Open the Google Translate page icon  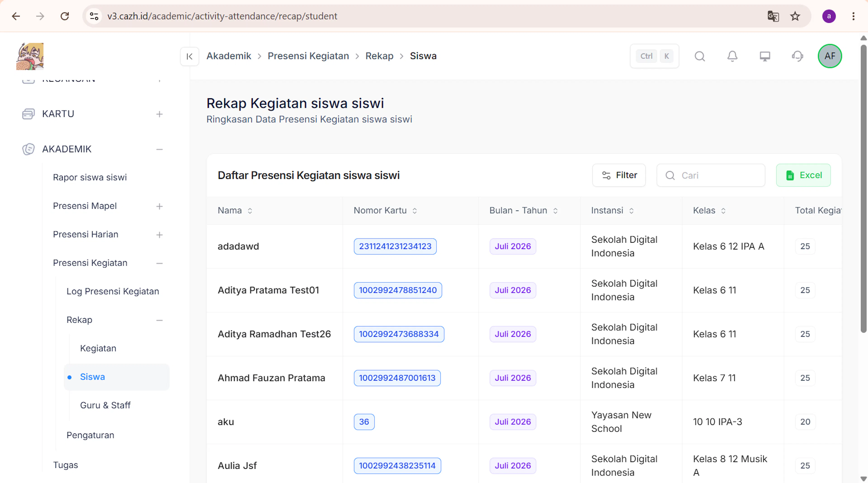(773, 16)
